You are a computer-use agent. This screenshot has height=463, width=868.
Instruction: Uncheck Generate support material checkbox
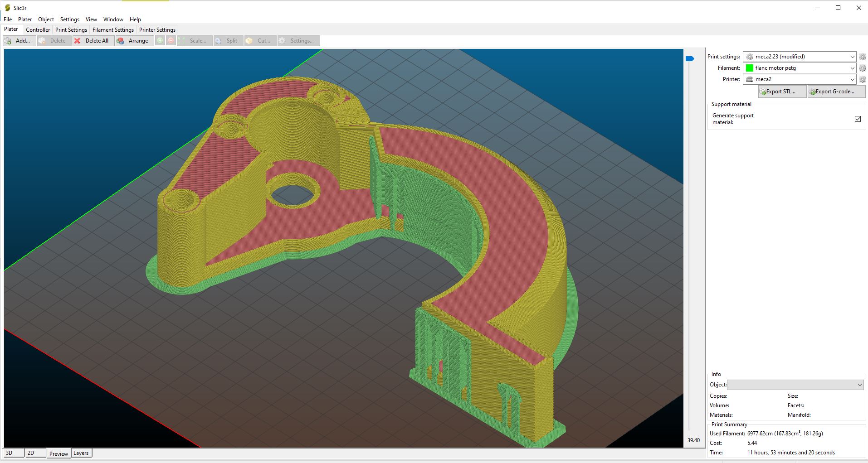click(x=858, y=119)
